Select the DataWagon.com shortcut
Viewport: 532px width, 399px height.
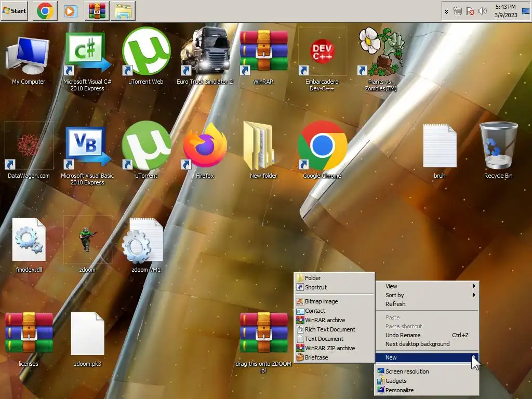point(29,151)
